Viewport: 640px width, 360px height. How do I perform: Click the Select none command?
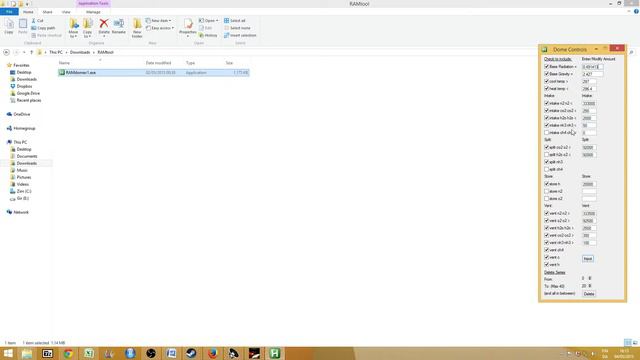[x=237, y=28]
